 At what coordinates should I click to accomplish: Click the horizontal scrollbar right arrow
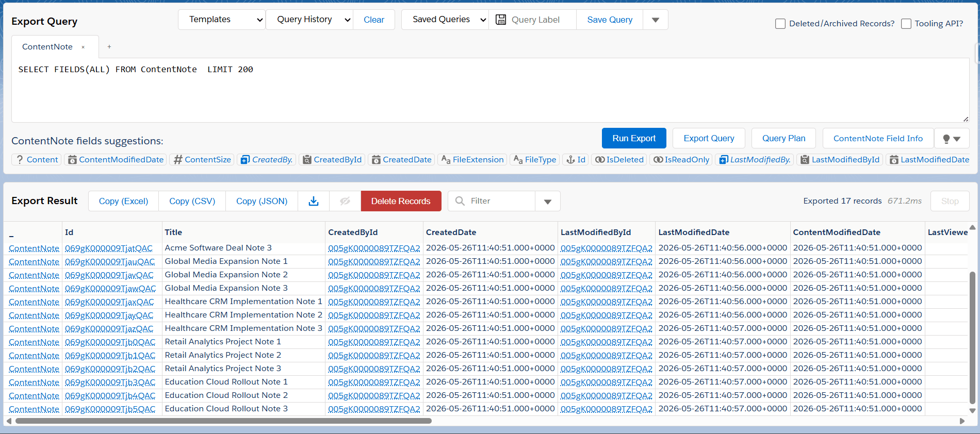pyautogui.click(x=962, y=421)
